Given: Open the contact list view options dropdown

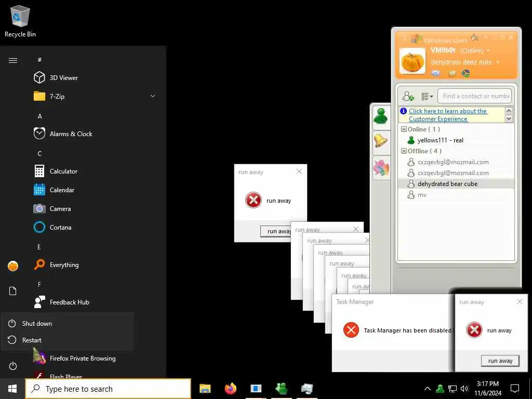Looking at the screenshot, I should click(x=427, y=96).
